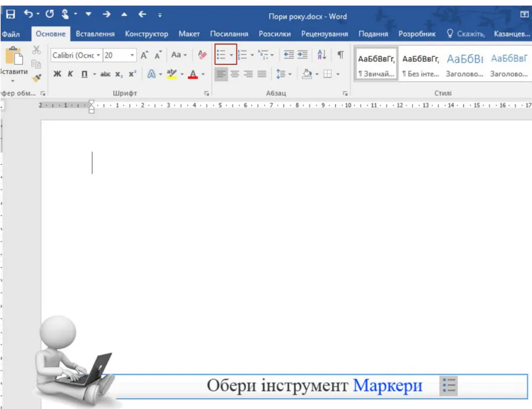Expand the line spacing dropdown
This screenshot has width=532, height=409.
(290, 74)
